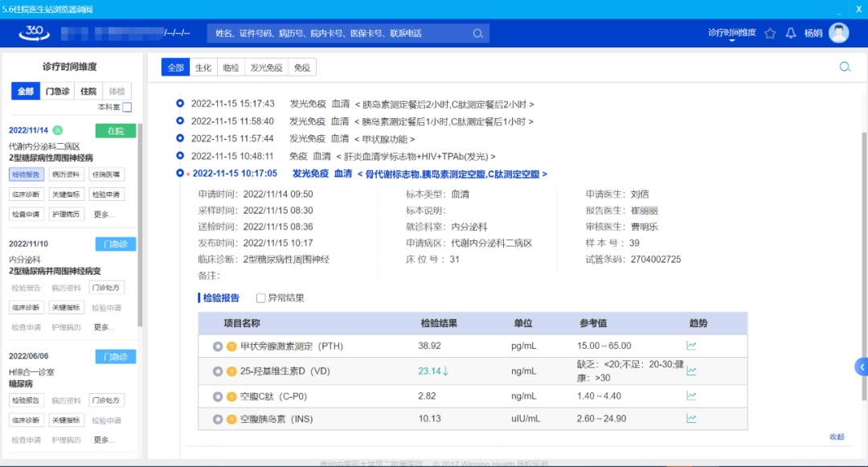Screen dimensions: 868x467
Task: Collapse report details with 收起 link
Action: click(x=837, y=436)
